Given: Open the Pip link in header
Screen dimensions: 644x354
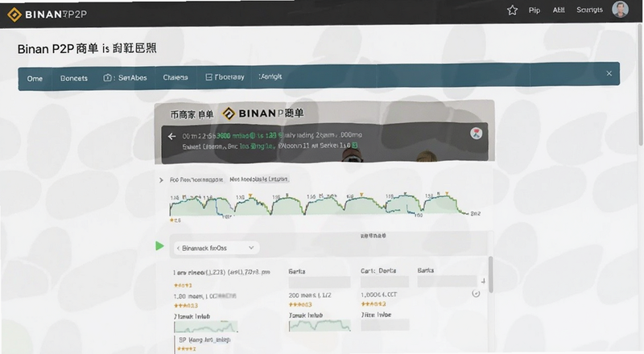Looking at the screenshot, I should pos(535,10).
